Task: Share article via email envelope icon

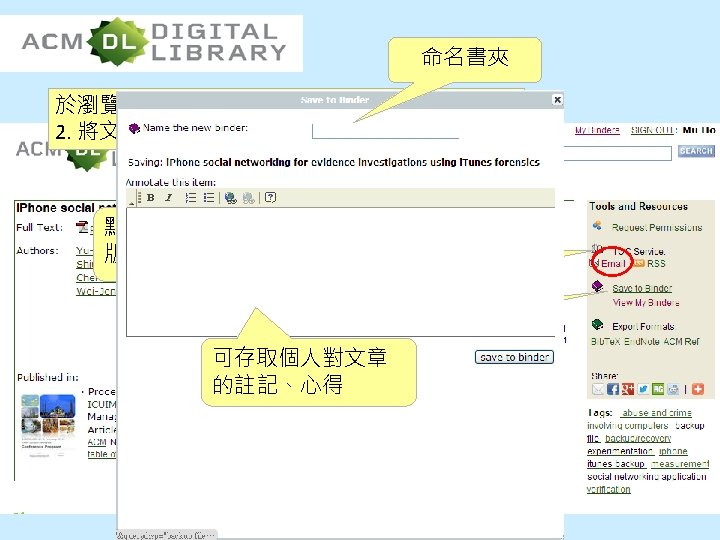Action: click(x=598, y=389)
